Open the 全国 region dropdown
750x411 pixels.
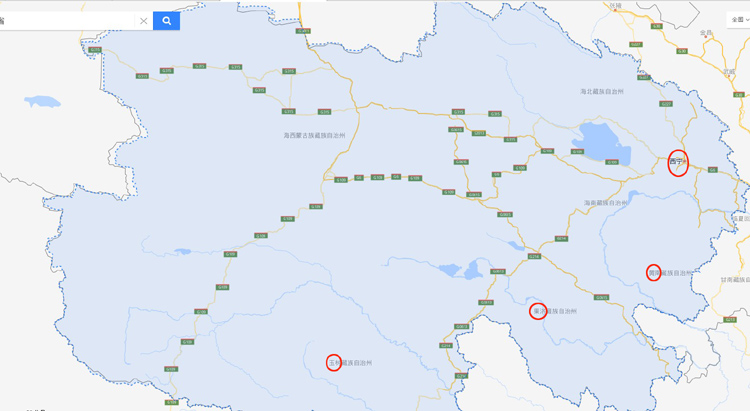click(x=739, y=20)
